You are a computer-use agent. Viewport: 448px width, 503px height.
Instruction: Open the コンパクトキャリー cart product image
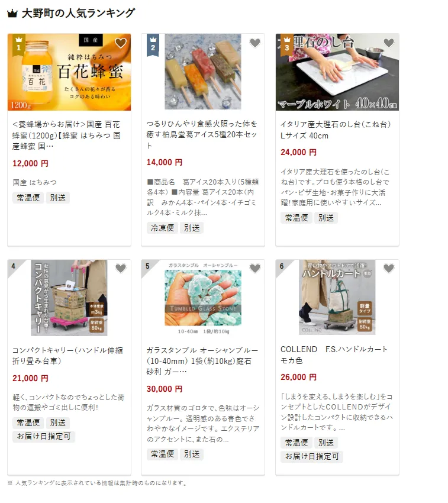(69, 298)
